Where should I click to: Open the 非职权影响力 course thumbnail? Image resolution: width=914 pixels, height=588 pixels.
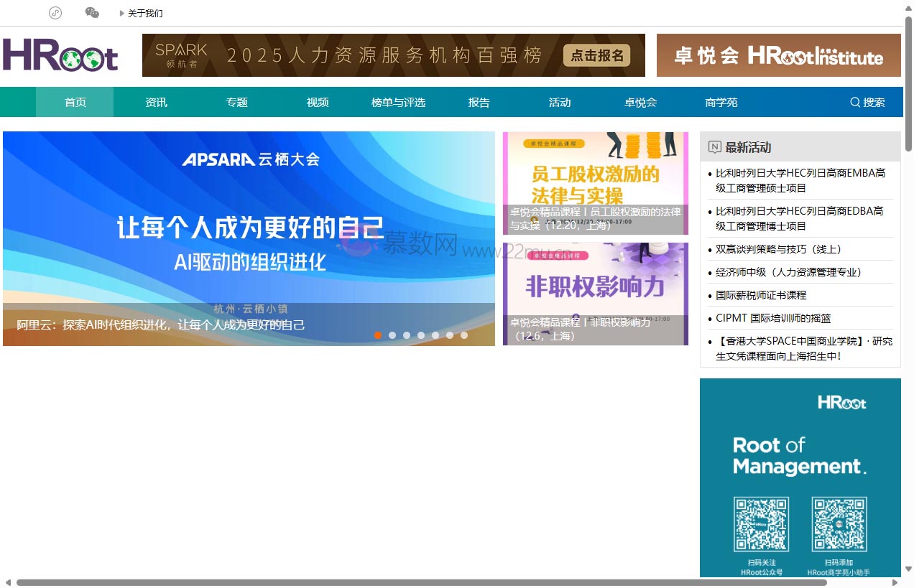click(595, 287)
